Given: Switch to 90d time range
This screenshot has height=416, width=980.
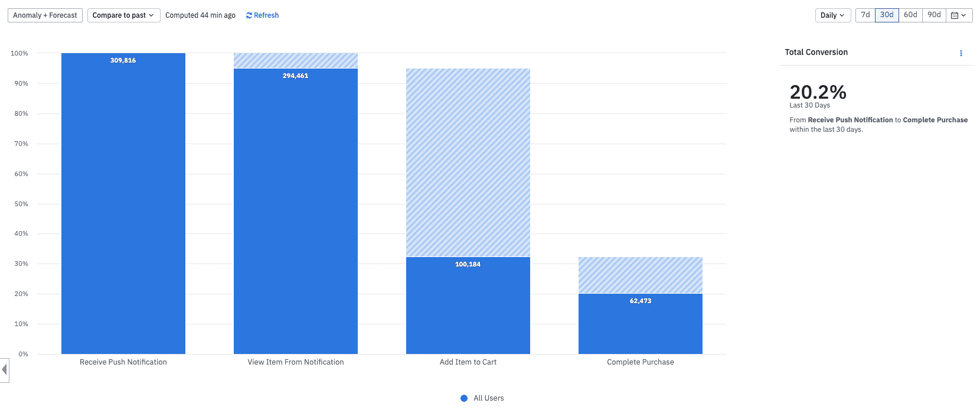Looking at the screenshot, I should tap(934, 15).
